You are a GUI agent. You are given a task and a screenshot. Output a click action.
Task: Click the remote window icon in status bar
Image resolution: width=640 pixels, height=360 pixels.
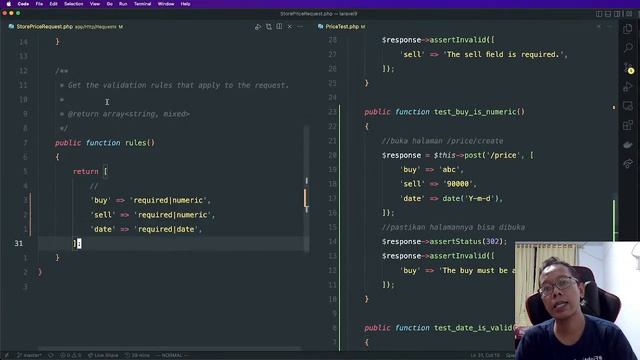[x=7, y=356]
